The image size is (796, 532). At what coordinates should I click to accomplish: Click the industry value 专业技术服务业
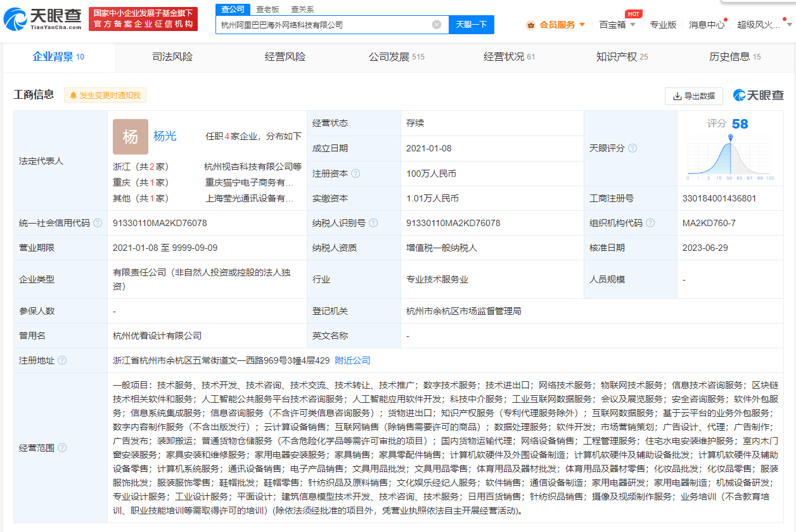437,279
